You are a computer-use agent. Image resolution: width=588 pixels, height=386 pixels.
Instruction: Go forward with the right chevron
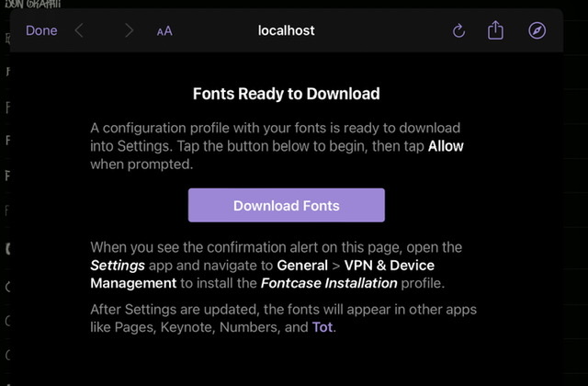click(x=129, y=30)
